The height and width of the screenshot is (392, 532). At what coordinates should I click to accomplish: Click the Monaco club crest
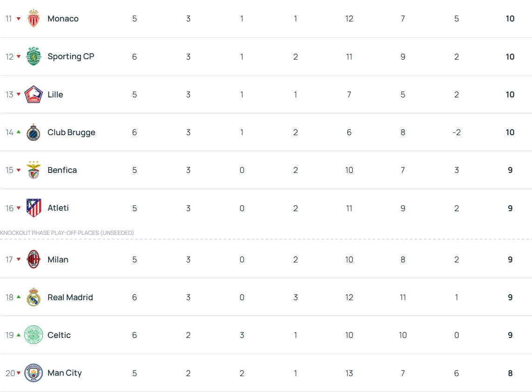34,19
